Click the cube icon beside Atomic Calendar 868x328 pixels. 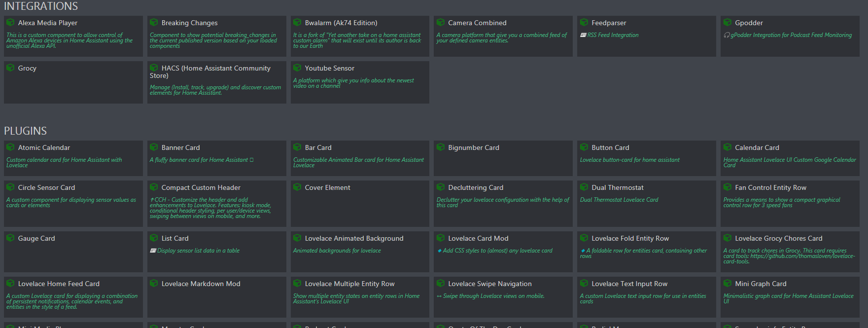click(10, 147)
